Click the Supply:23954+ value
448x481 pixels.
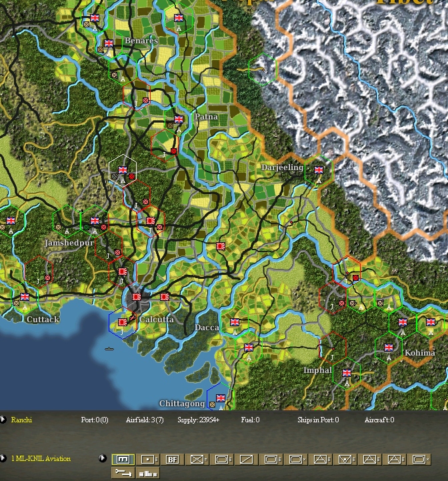[199, 420]
